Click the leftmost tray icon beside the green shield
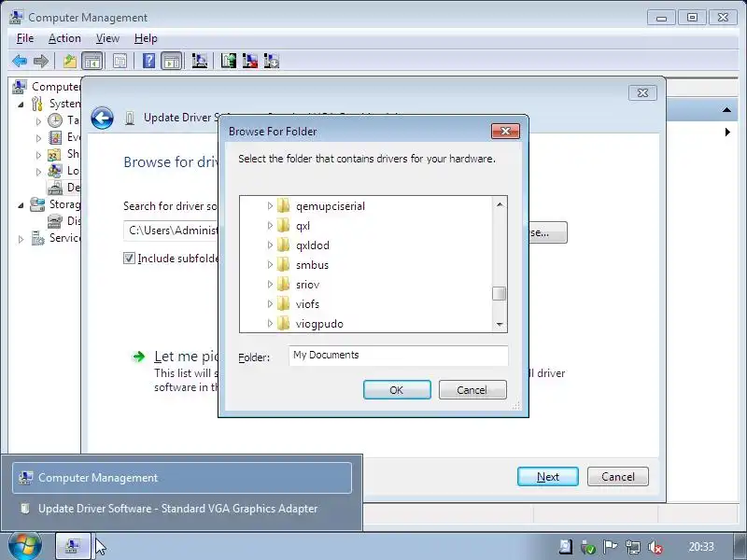The width and height of the screenshot is (747, 560). click(566, 547)
